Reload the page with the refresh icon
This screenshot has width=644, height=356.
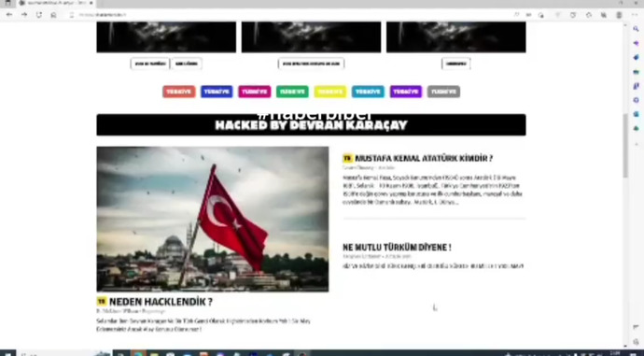pyautogui.click(x=38, y=15)
